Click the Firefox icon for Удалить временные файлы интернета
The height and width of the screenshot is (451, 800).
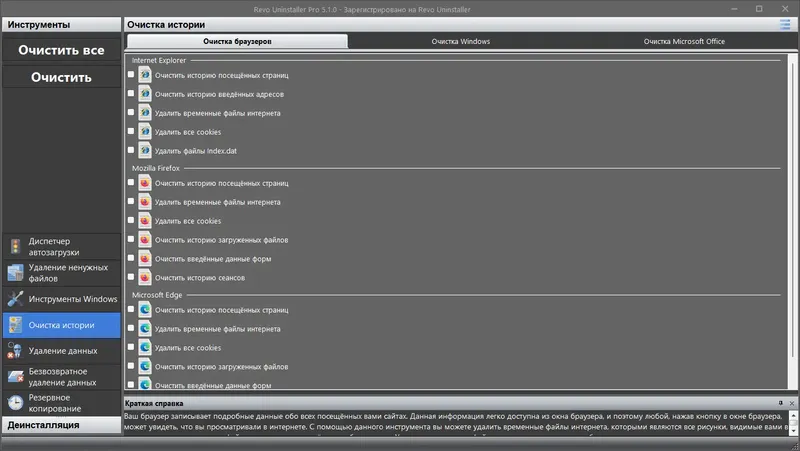[x=145, y=202]
